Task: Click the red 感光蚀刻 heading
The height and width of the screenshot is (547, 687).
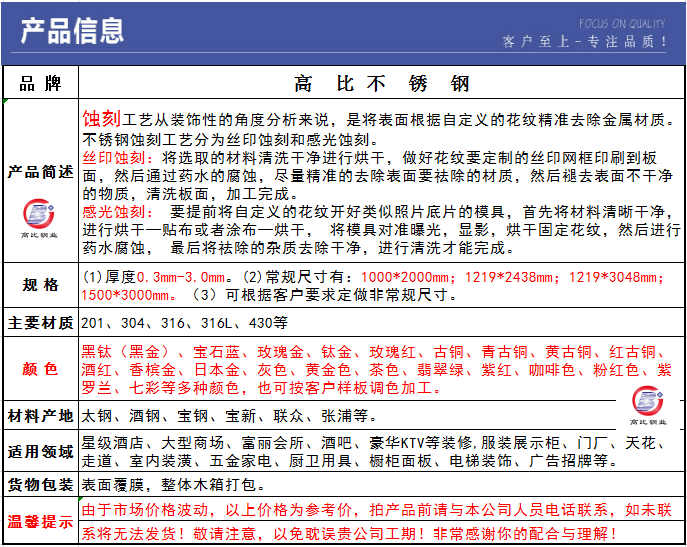Action: point(116,212)
